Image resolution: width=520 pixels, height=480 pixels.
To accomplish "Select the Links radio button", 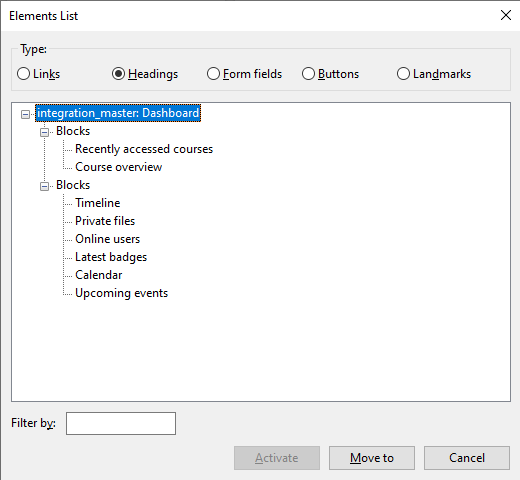I will pyautogui.click(x=38, y=74).
